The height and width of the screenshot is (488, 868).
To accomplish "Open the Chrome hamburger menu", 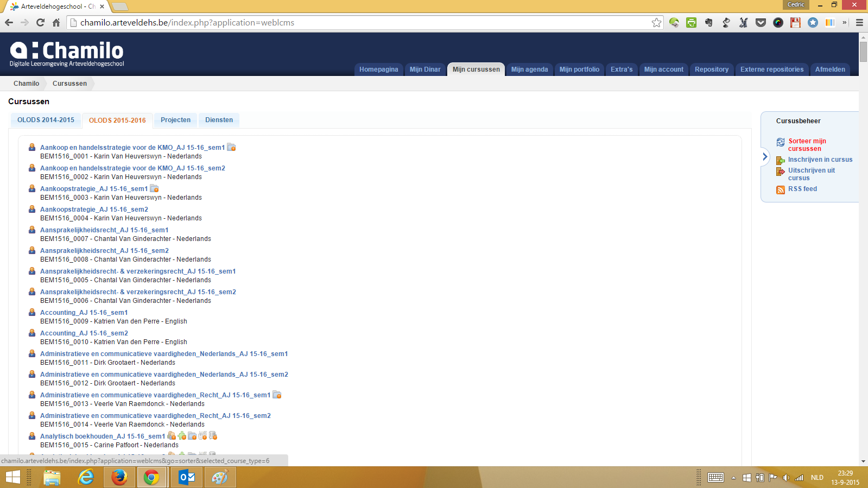I will tap(859, 23).
